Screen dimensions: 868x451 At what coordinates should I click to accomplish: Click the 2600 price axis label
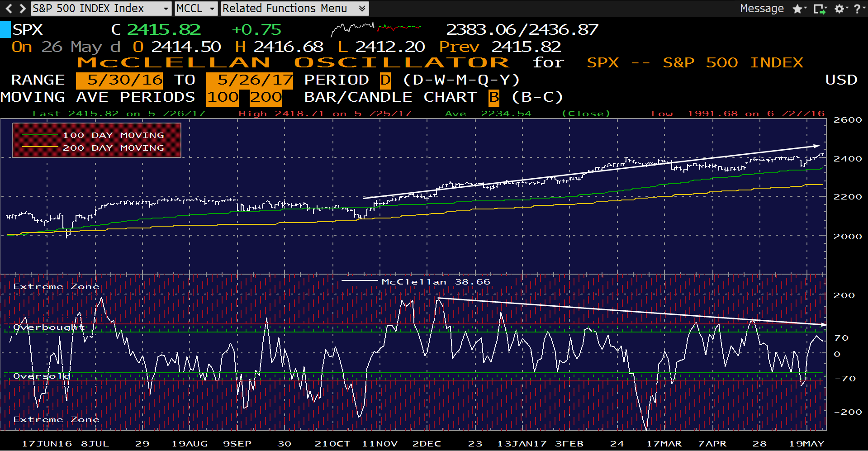click(x=848, y=120)
